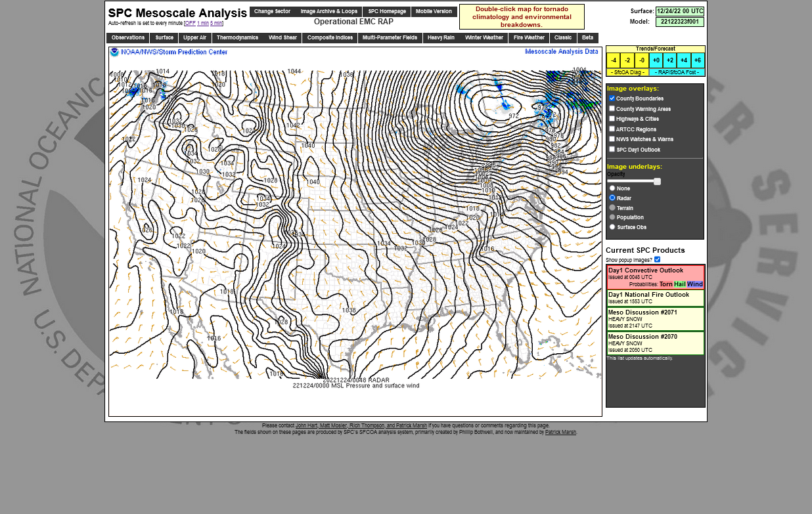
Task: Click NOAA/NWS/Storm Prediction Center link
Action: 174,52
